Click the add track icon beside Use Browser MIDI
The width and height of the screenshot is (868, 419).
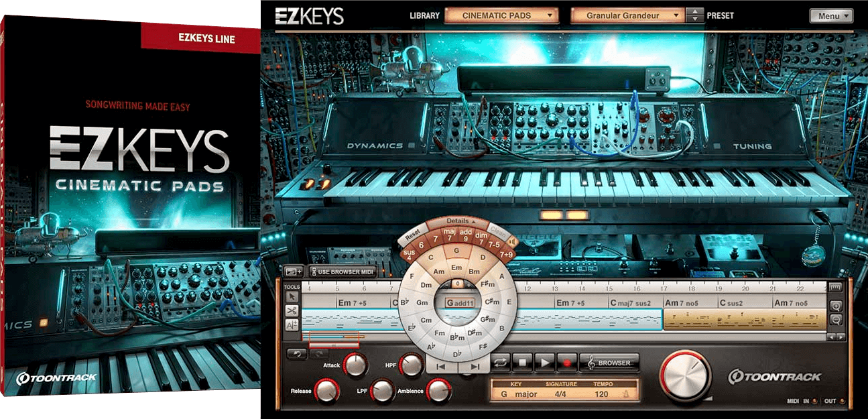point(293,272)
